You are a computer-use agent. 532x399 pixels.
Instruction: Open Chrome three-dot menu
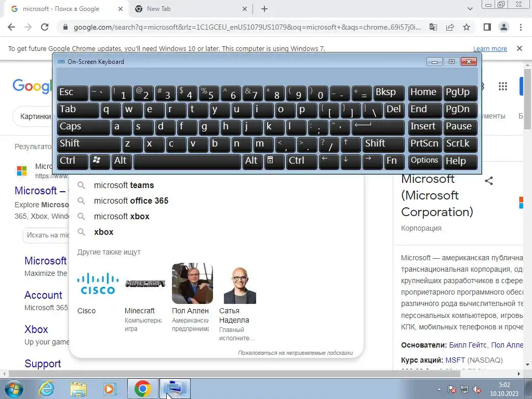coord(521,27)
